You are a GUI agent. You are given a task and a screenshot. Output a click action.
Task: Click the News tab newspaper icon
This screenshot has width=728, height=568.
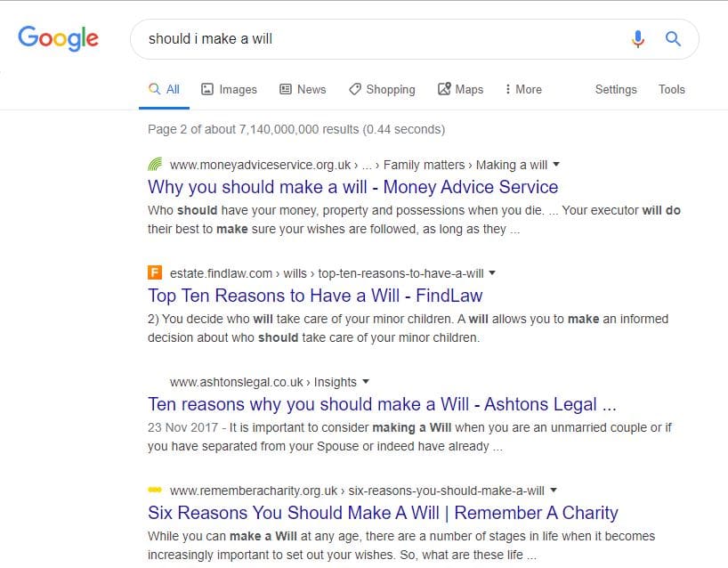click(x=285, y=89)
